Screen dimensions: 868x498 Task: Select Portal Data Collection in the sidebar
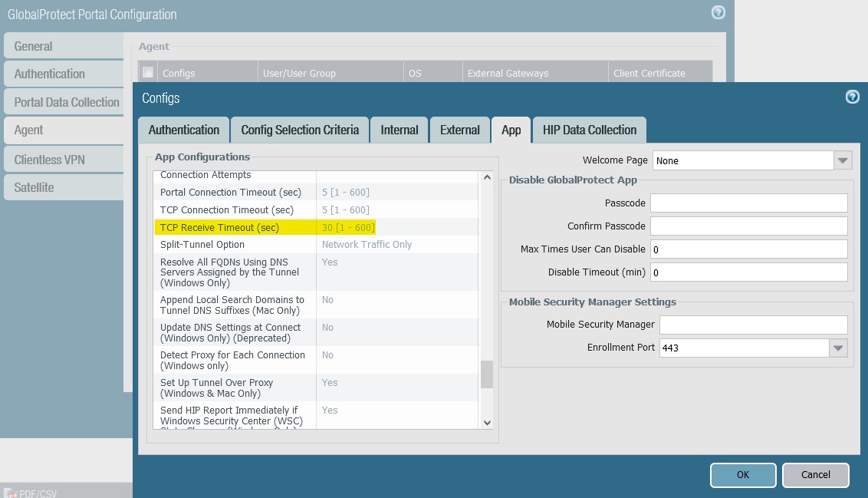67,101
